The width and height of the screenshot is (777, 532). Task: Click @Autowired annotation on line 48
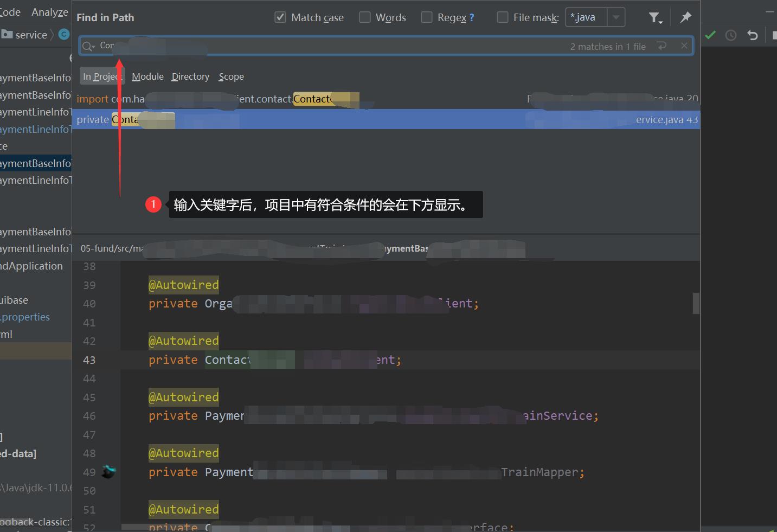[x=184, y=453]
